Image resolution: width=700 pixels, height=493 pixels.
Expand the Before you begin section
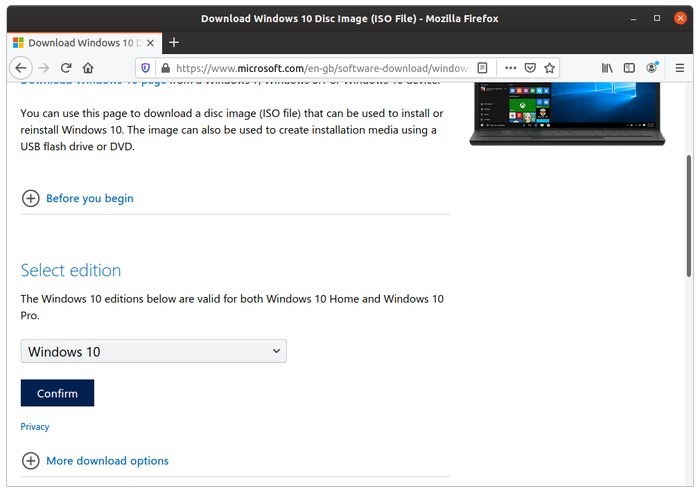[x=90, y=198]
